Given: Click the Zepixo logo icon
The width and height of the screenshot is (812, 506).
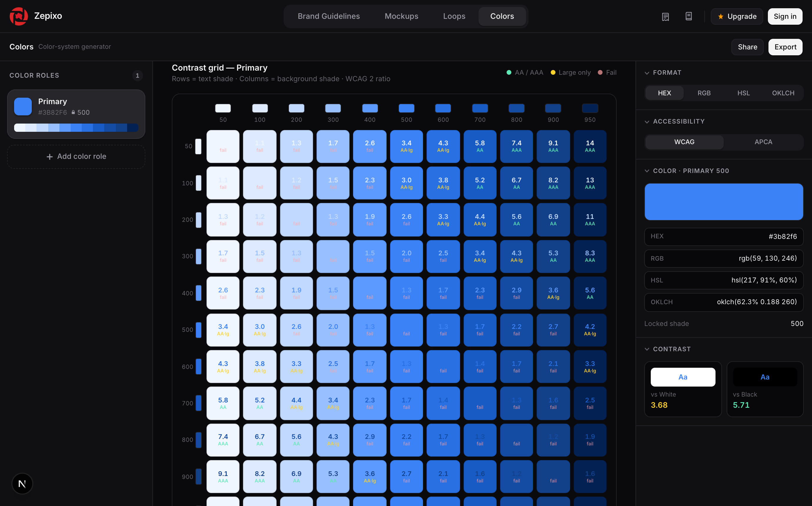Looking at the screenshot, I should pos(19,16).
